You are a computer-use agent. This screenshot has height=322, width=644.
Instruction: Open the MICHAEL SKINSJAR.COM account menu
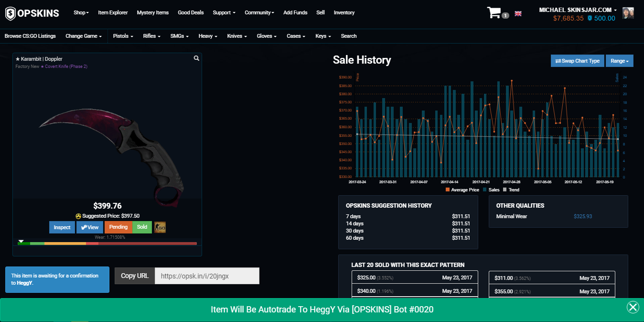(x=578, y=10)
